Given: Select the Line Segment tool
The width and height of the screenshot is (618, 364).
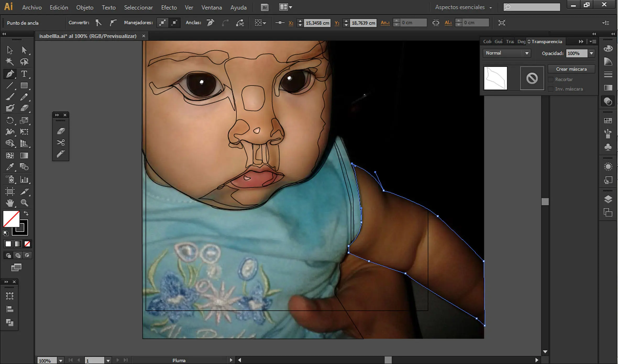Looking at the screenshot, I should [x=10, y=86].
